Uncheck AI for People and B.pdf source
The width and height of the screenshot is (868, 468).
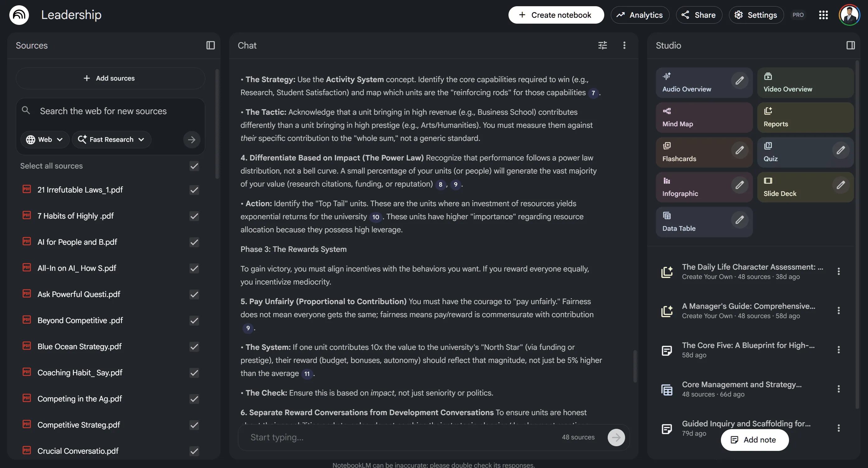[194, 242]
